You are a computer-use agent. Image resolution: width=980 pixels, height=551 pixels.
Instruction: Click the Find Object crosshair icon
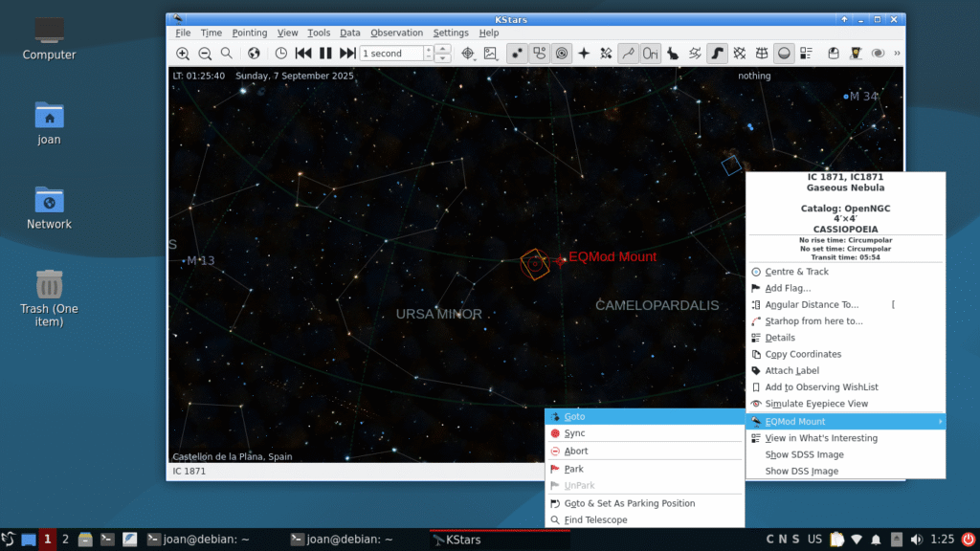pyautogui.click(x=468, y=54)
